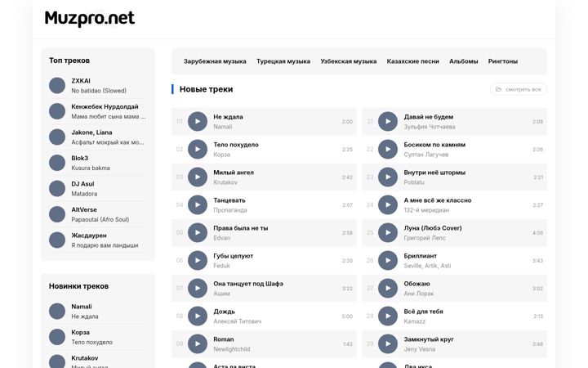Click the Топ треков heading

[x=69, y=61]
